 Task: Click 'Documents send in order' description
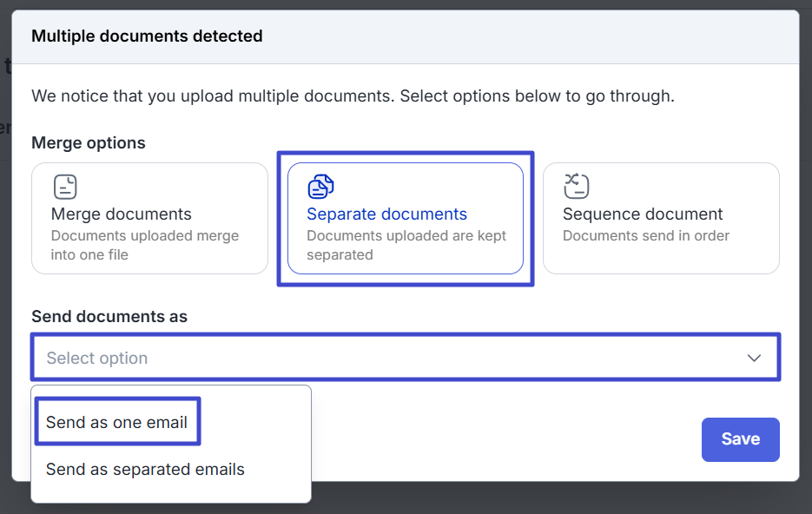(645, 235)
